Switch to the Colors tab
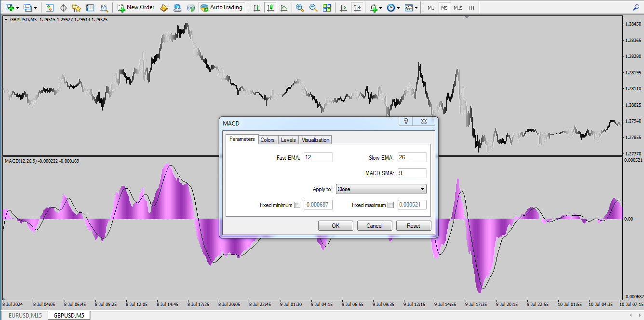 (268, 140)
